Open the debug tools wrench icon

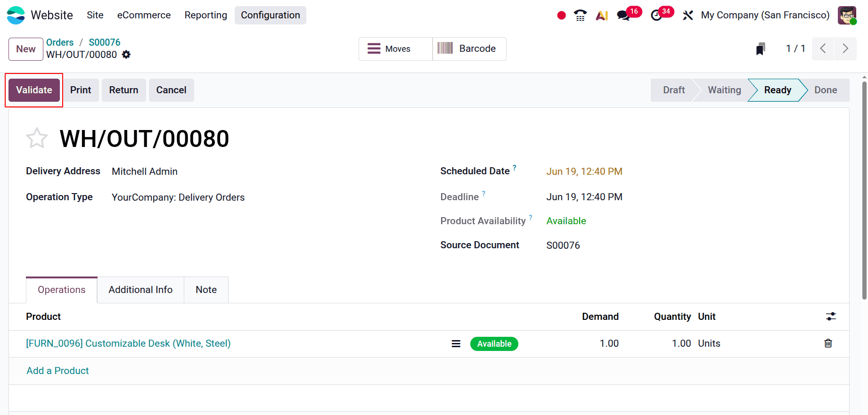point(688,16)
